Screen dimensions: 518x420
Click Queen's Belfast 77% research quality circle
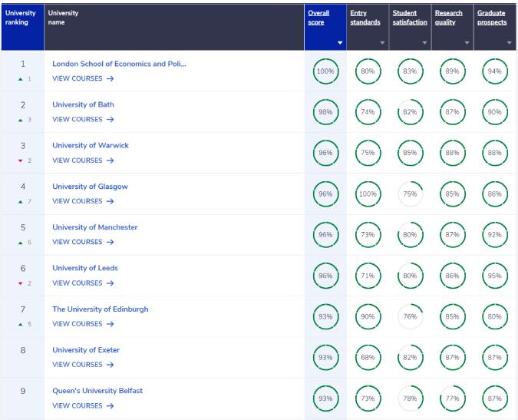click(452, 399)
